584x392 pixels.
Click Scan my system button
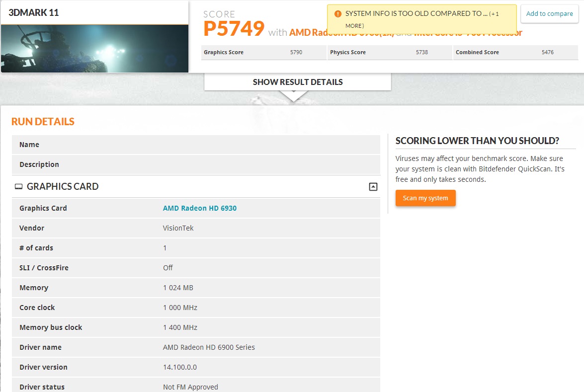[425, 198]
